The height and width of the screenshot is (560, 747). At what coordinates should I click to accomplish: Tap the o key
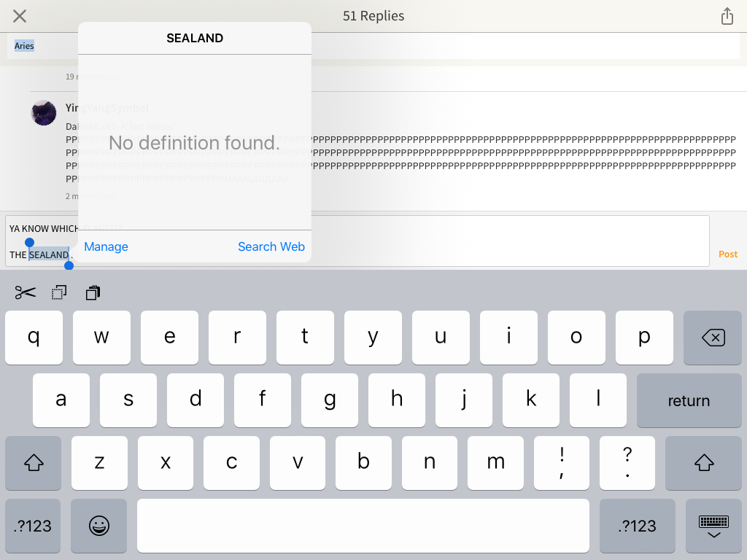[576, 338]
